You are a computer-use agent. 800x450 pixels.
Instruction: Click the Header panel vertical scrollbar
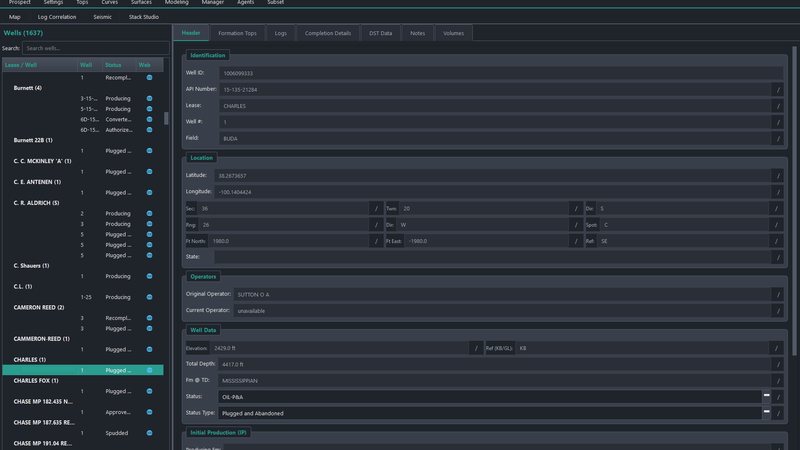[x=794, y=201]
